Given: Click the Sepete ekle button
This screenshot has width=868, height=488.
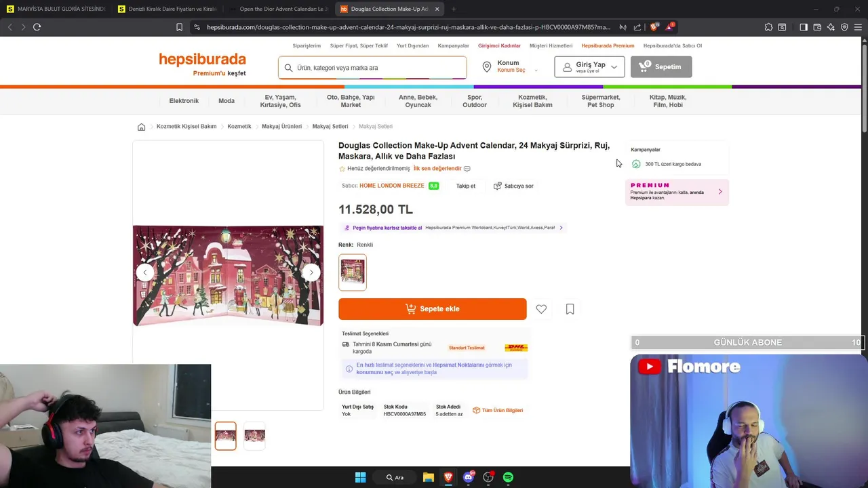Looking at the screenshot, I should (x=433, y=309).
